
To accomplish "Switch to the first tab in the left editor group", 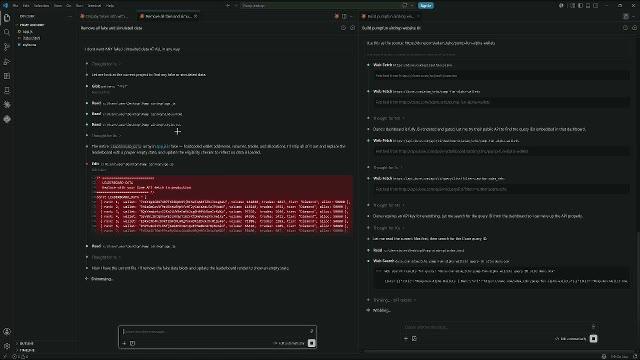I will 104,16.
